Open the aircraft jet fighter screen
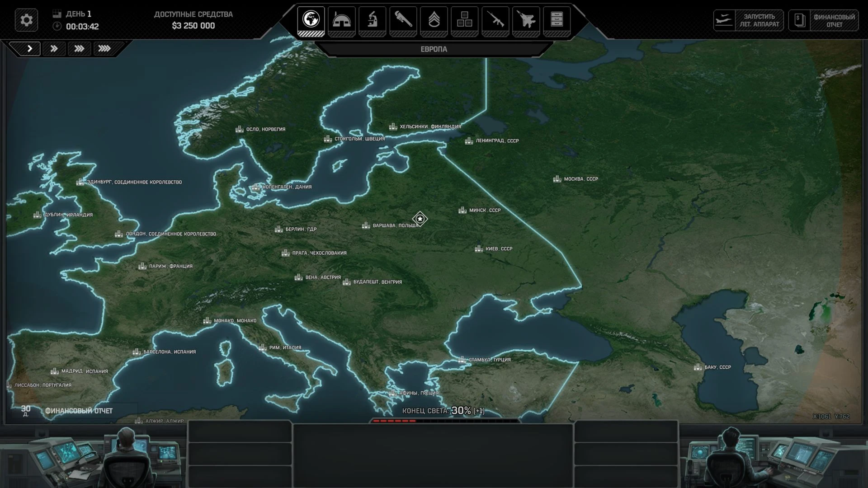This screenshot has height=488, width=868. click(x=526, y=20)
